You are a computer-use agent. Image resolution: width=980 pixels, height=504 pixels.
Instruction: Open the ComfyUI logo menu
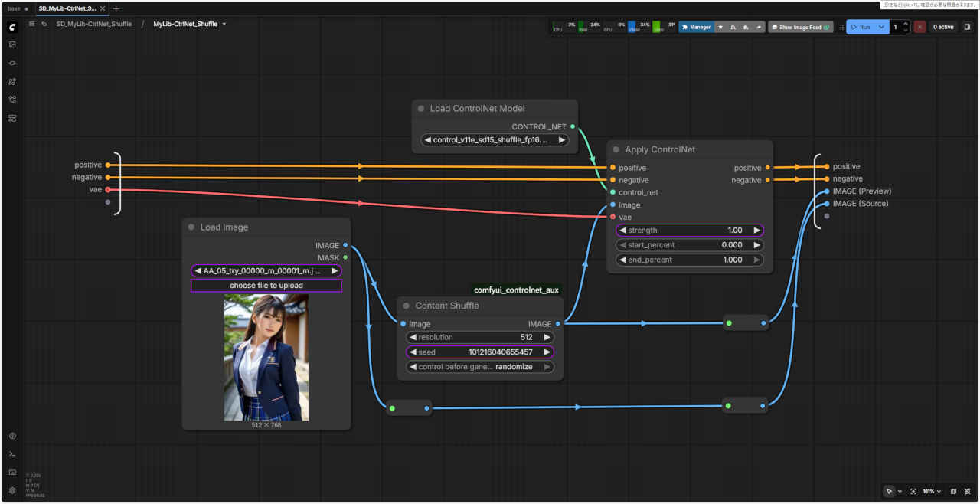(12, 27)
